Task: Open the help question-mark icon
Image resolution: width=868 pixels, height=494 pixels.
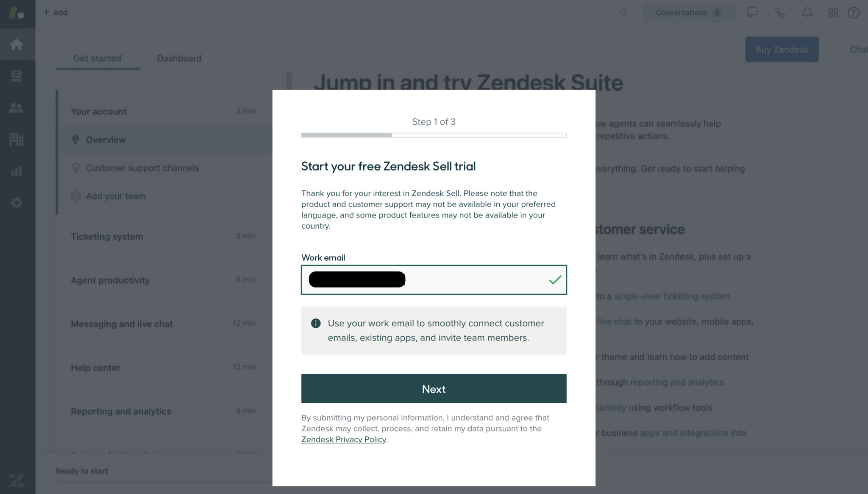Action: [854, 12]
